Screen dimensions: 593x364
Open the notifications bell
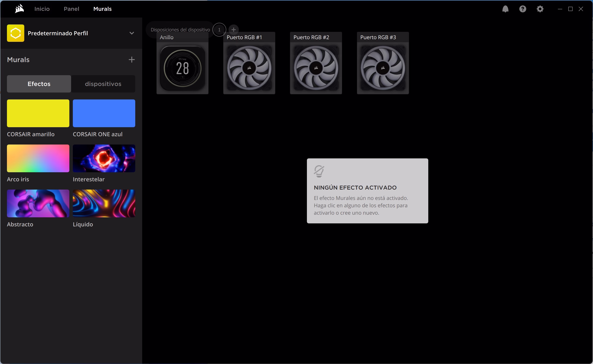coord(505,9)
